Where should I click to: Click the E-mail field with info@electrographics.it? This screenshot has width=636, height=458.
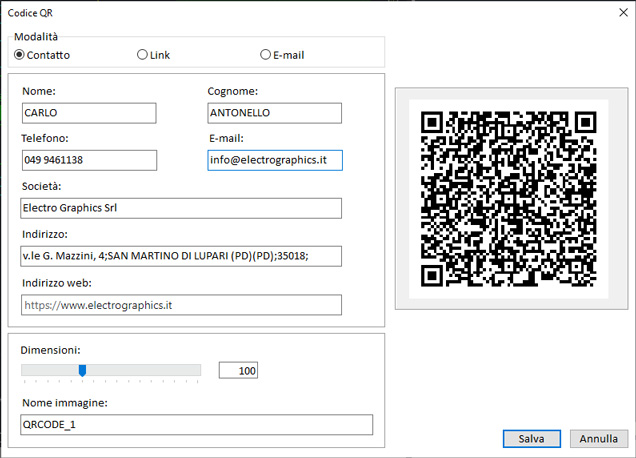coord(275,160)
